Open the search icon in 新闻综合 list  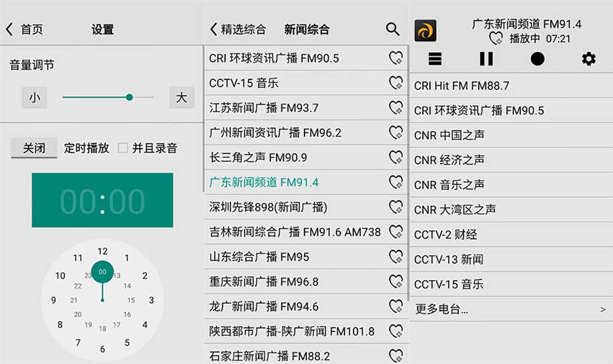pos(392,29)
